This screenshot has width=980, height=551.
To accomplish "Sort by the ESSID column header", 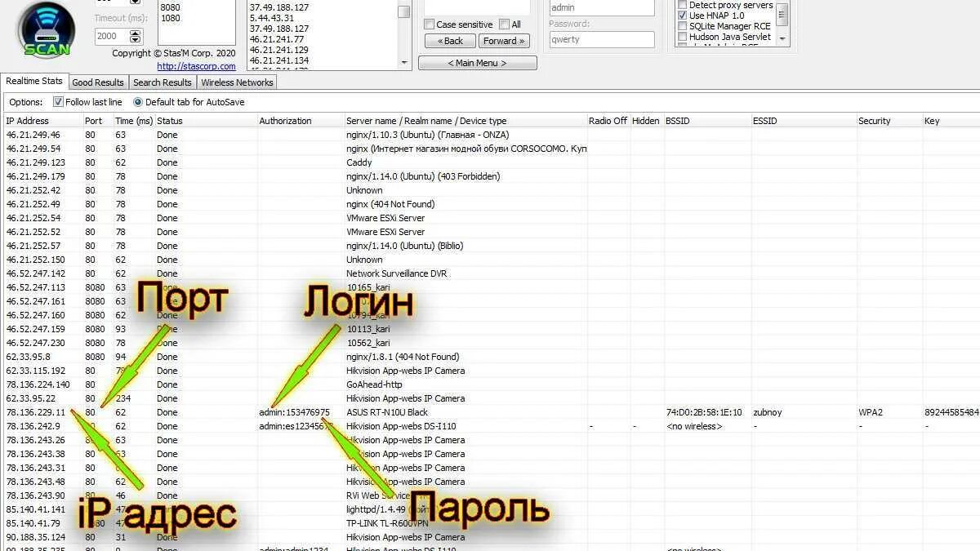I will [803, 120].
